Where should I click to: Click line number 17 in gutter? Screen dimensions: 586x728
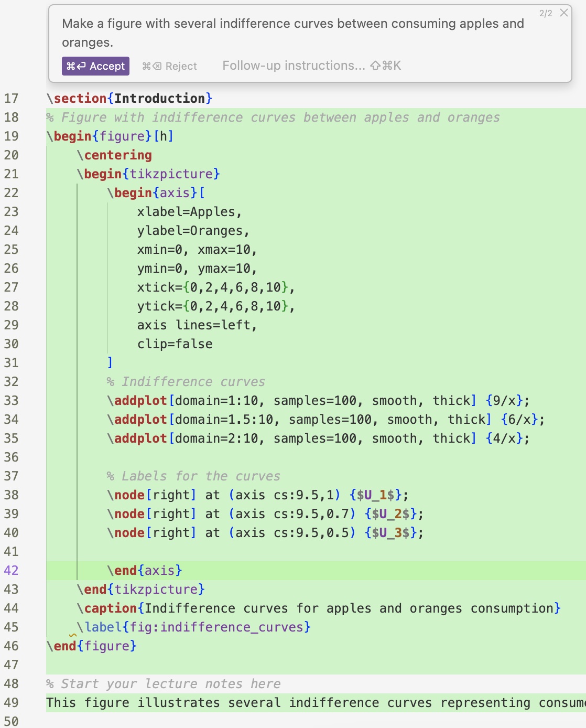tap(11, 99)
